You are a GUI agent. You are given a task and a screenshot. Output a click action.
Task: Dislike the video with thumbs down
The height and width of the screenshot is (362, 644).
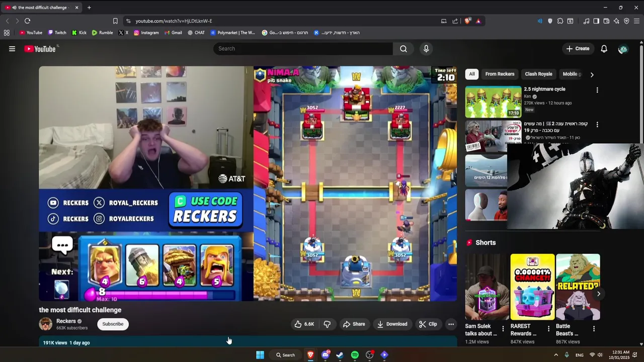[x=327, y=324]
